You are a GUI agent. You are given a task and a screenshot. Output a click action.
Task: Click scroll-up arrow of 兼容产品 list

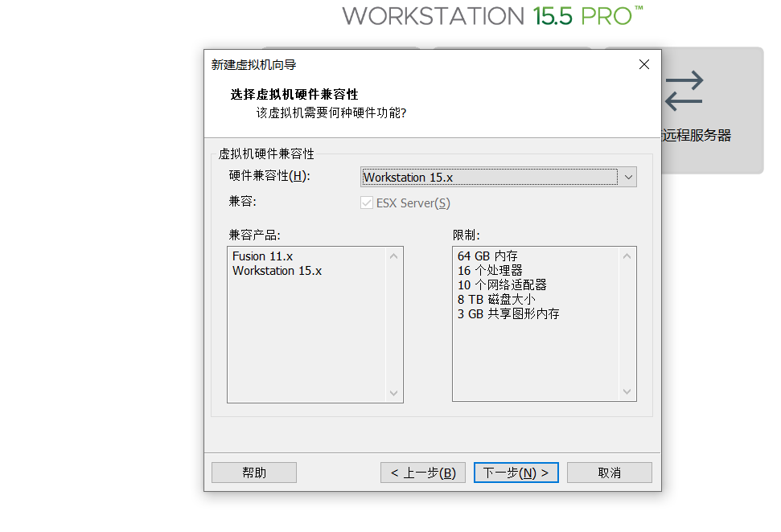[393, 256]
